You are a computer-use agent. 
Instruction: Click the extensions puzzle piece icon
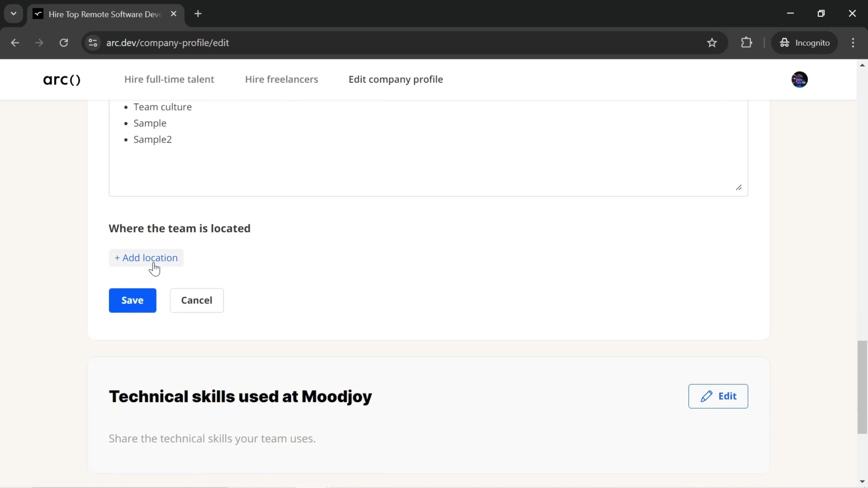pyautogui.click(x=747, y=42)
